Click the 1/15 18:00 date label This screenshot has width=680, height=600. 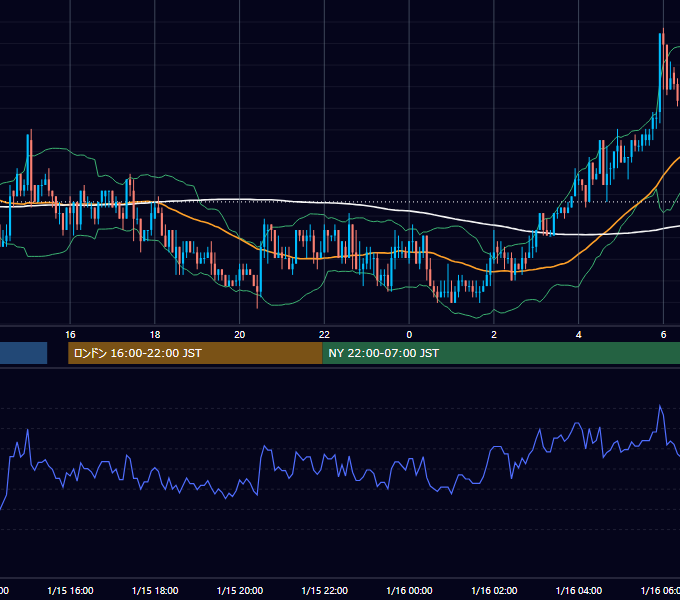click(155, 590)
